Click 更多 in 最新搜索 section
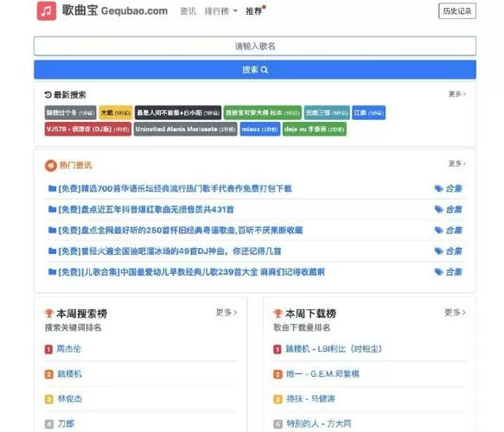This screenshot has height=432, width=504. 457,94
